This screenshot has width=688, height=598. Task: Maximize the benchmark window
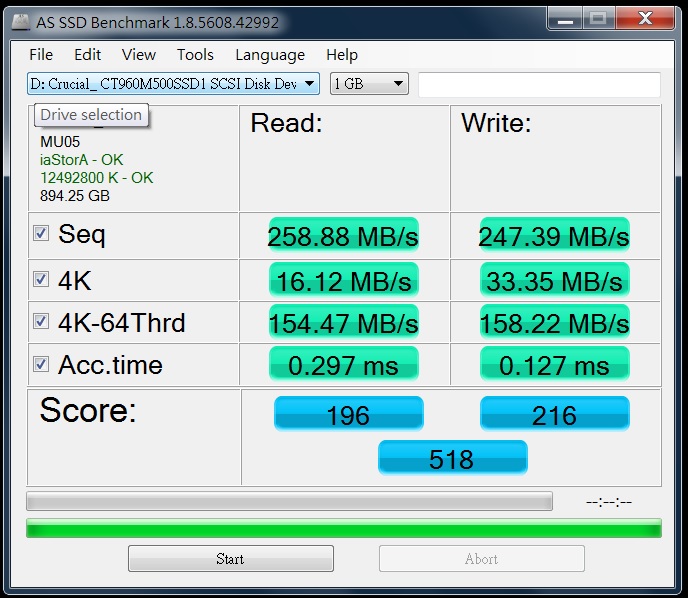pos(598,19)
